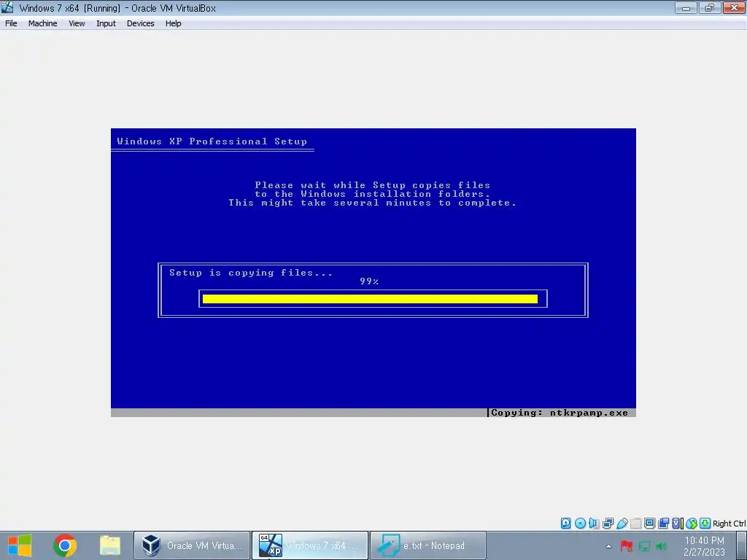This screenshot has height=560, width=747.
Task: Click the Right Ctrl host key label
Action: pyautogui.click(x=729, y=524)
